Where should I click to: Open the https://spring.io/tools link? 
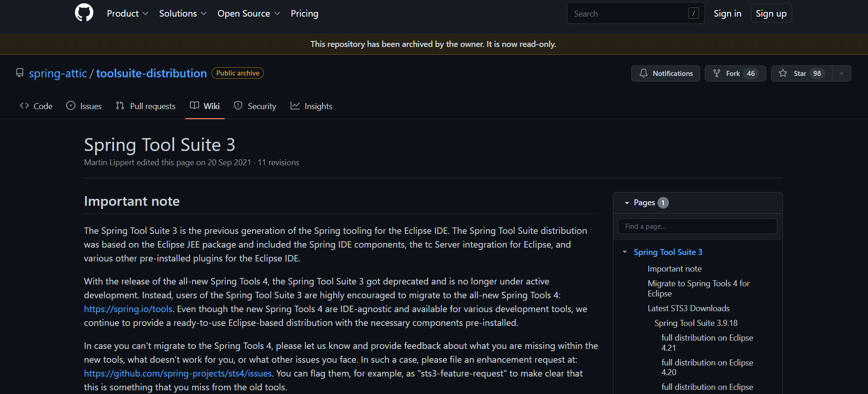pos(128,309)
